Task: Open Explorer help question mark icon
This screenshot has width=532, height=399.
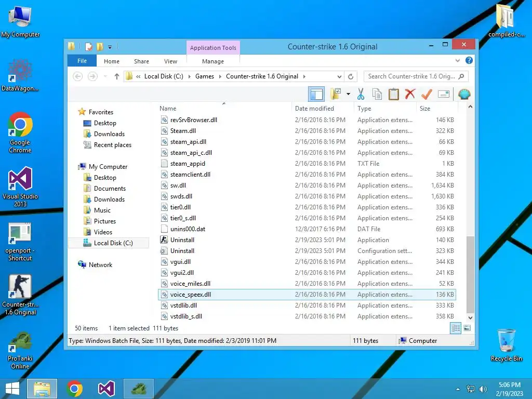Action: [x=469, y=60]
